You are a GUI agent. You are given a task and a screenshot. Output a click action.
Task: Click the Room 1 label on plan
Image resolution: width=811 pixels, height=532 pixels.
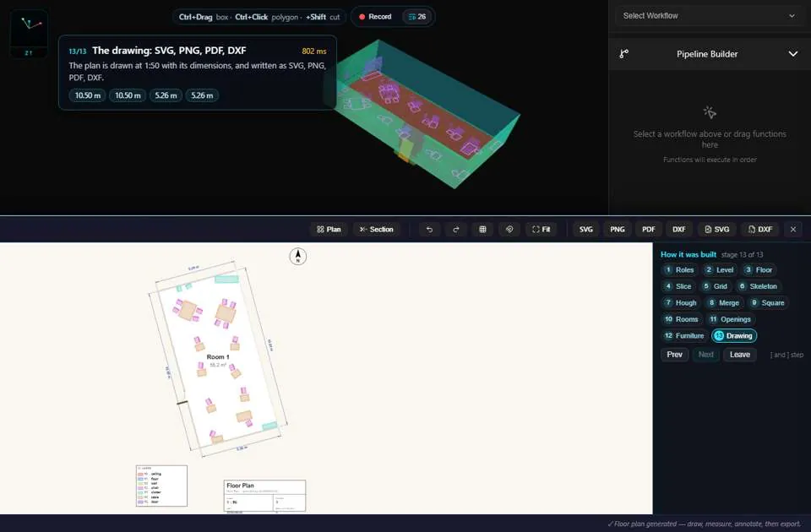(x=218, y=356)
